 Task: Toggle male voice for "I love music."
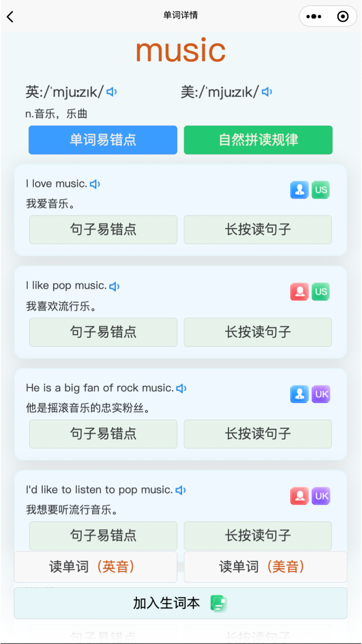point(299,190)
